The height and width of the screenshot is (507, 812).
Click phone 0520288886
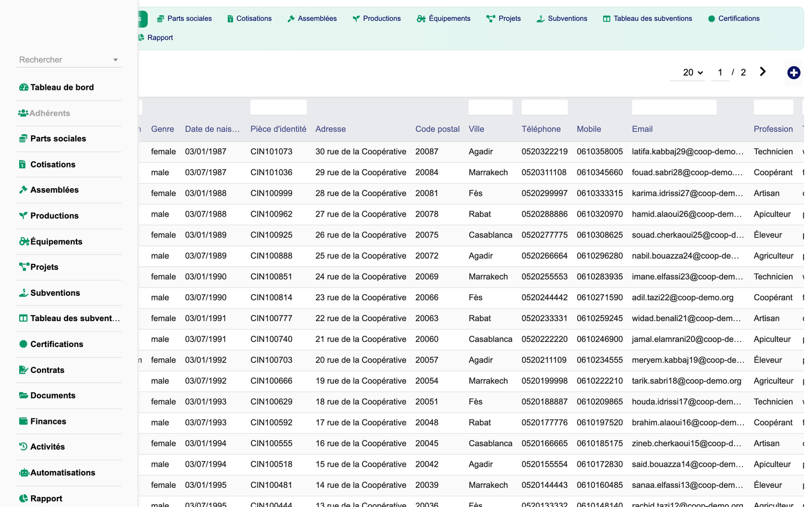click(x=545, y=214)
